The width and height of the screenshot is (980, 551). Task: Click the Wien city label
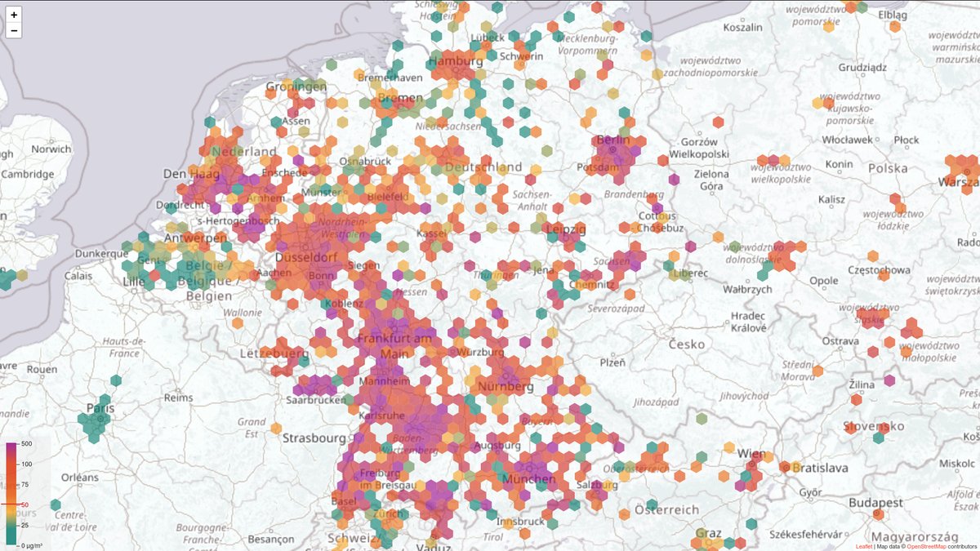pos(751,453)
